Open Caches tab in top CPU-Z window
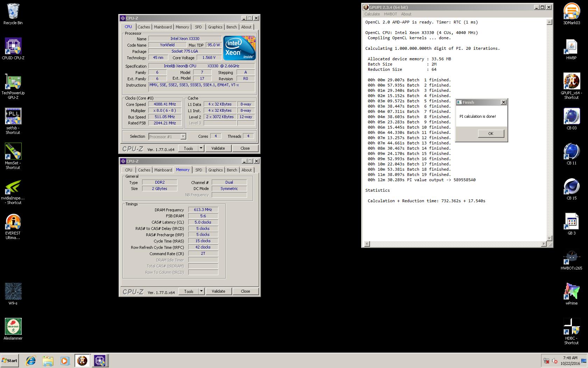 143,27
